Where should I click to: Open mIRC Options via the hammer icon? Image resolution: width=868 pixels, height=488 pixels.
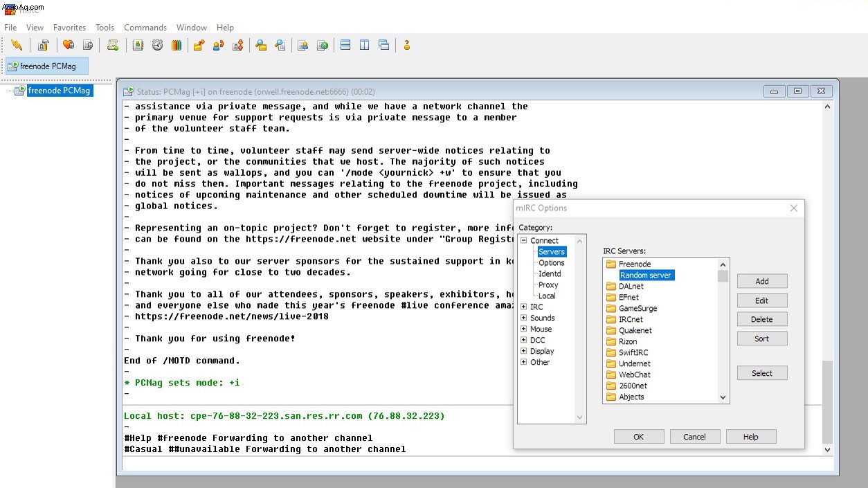point(44,46)
